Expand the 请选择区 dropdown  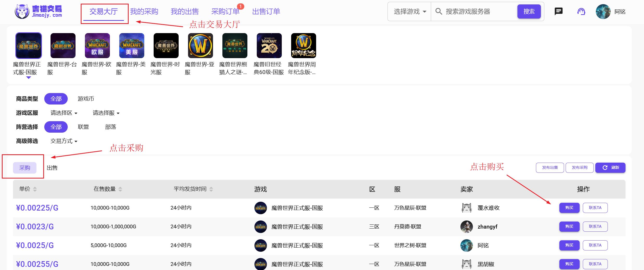coord(64,113)
